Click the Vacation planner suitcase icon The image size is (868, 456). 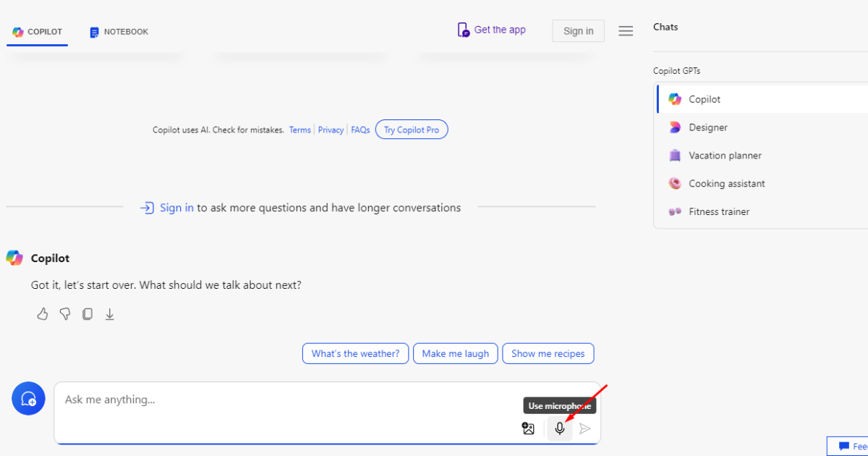tap(675, 156)
